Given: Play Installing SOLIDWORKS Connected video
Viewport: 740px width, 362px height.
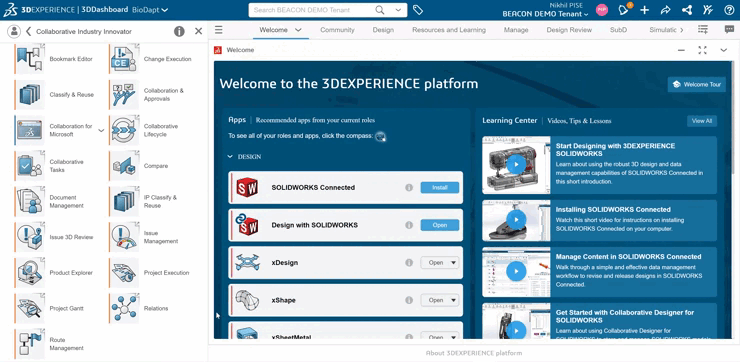Looking at the screenshot, I should (x=516, y=220).
